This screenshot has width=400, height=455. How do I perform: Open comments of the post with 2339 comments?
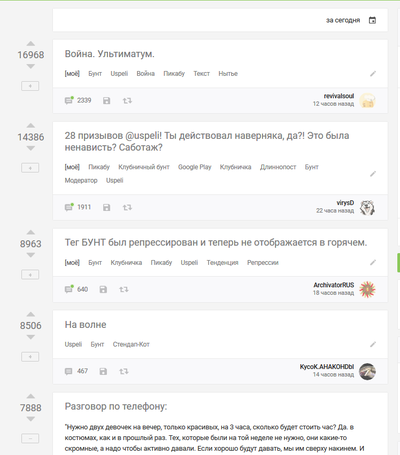tap(78, 100)
